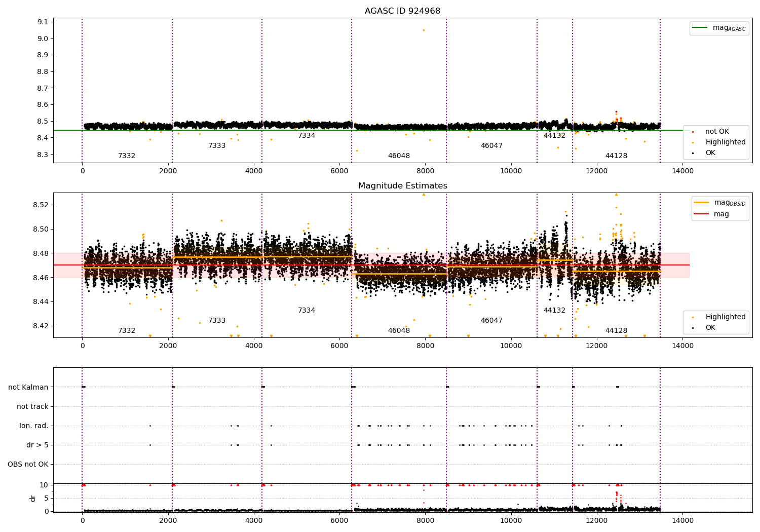The width and height of the screenshot is (760, 532).
Task: Click OBSID label 7334 in Magnitude Estimates plot
Action: point(307,311)
